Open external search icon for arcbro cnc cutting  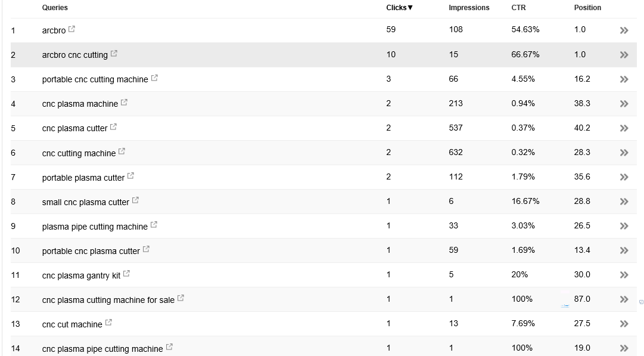click(114, 54)
